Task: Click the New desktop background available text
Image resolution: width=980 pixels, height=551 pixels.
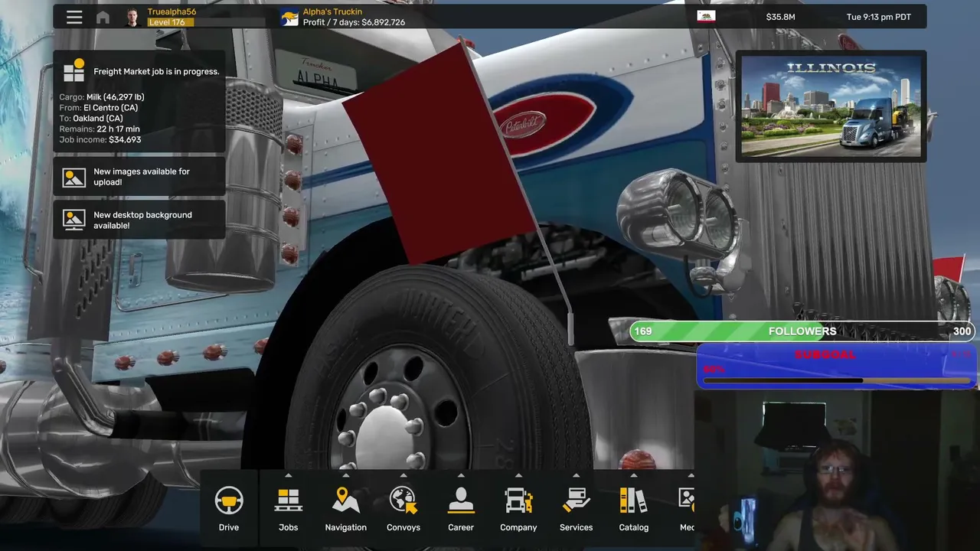Action: click(142, 220)
